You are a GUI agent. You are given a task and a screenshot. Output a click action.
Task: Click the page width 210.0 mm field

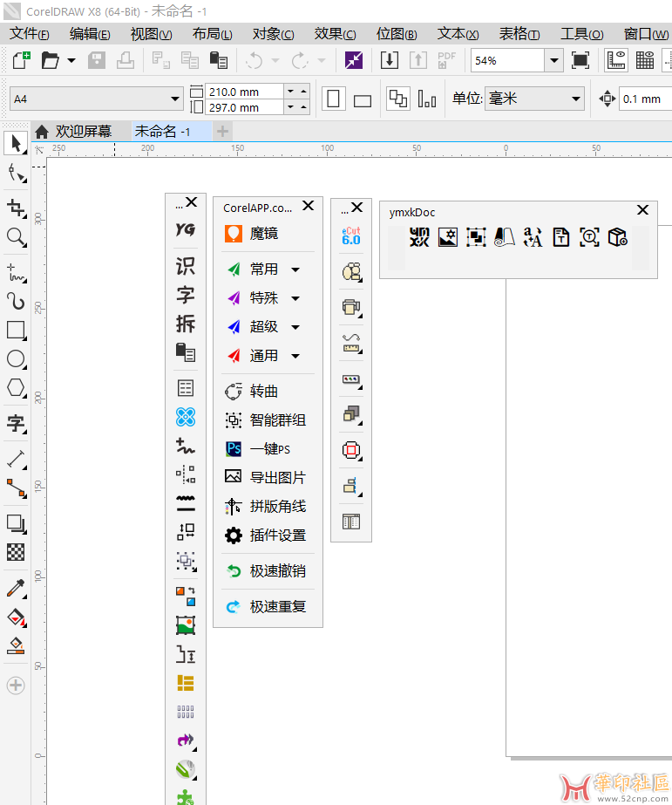click(x=244, y=92)
